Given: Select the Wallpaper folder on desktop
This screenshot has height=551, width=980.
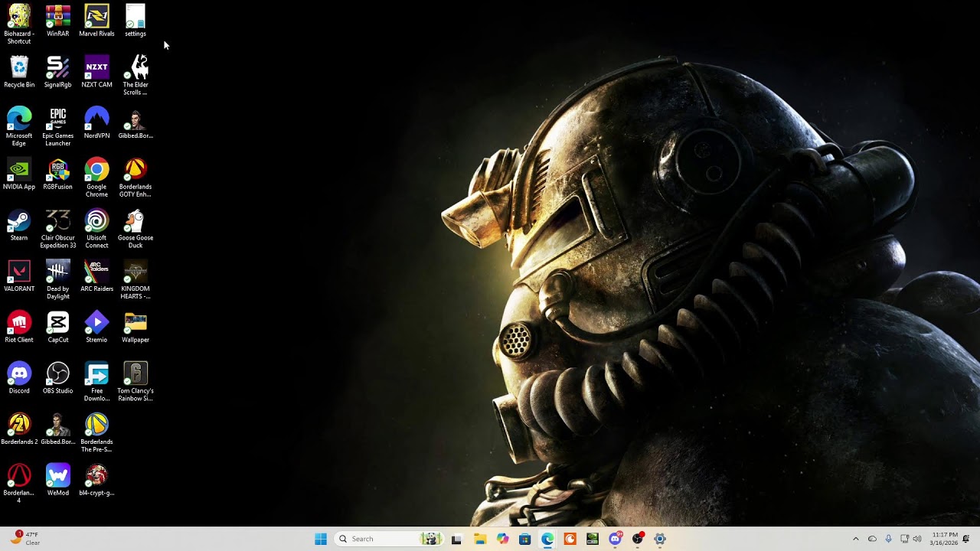Looking at the screenshot, I should pyautogui.click(x=136, y=328).
